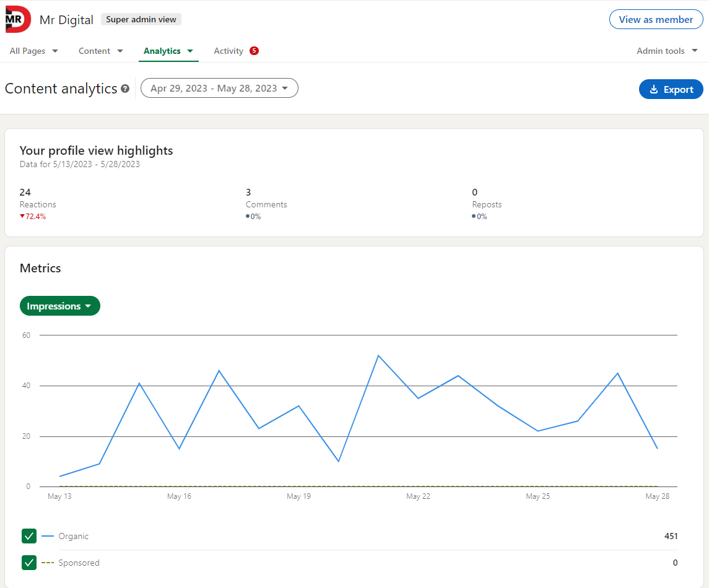Export the content analytics report
709x588 pixels.
[671, 89]
